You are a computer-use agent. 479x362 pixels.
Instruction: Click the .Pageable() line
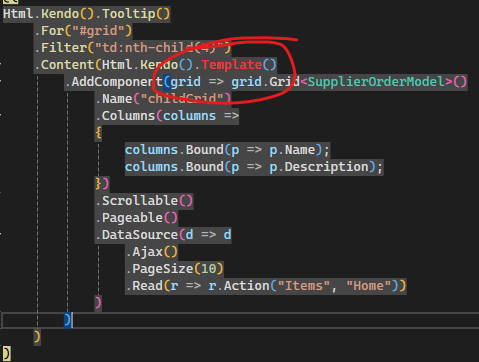pyautogui.click(x=136, y=218)
